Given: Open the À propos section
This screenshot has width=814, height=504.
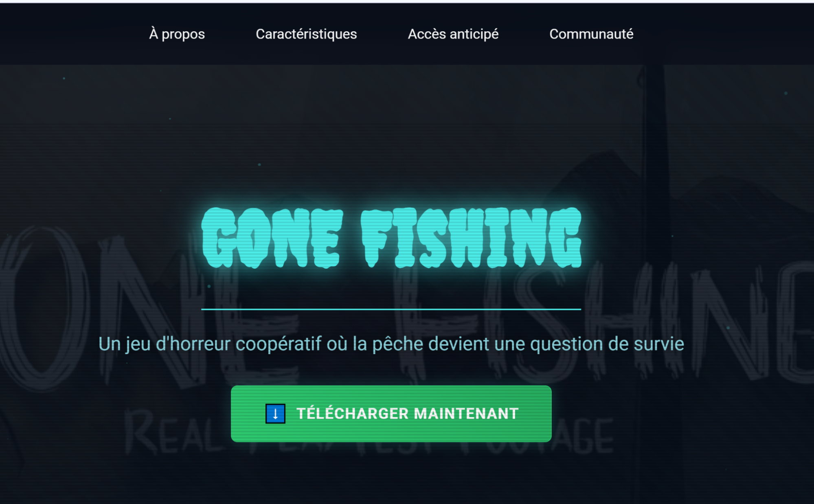Looking at the screenshot, I should tap(177, 34).
